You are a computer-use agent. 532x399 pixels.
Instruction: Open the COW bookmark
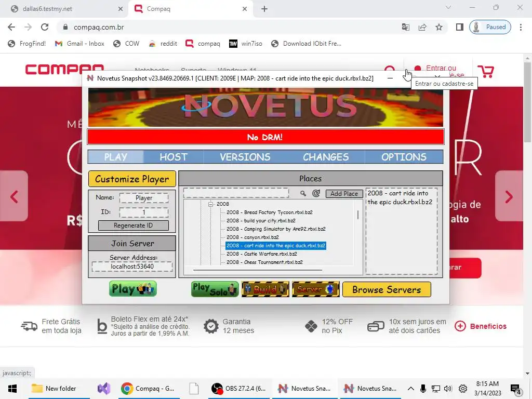127,44
